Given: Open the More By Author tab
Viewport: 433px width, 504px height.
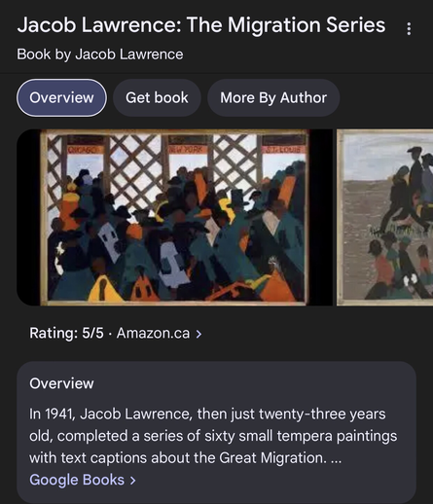Looking at the screenshot, I should pyautogui.click(x=273, y=97).
